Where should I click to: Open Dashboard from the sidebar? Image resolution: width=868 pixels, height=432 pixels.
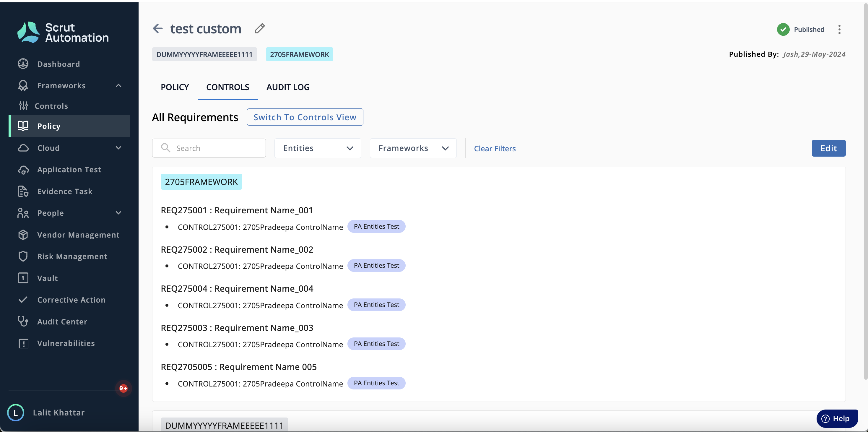coord(58,64)
